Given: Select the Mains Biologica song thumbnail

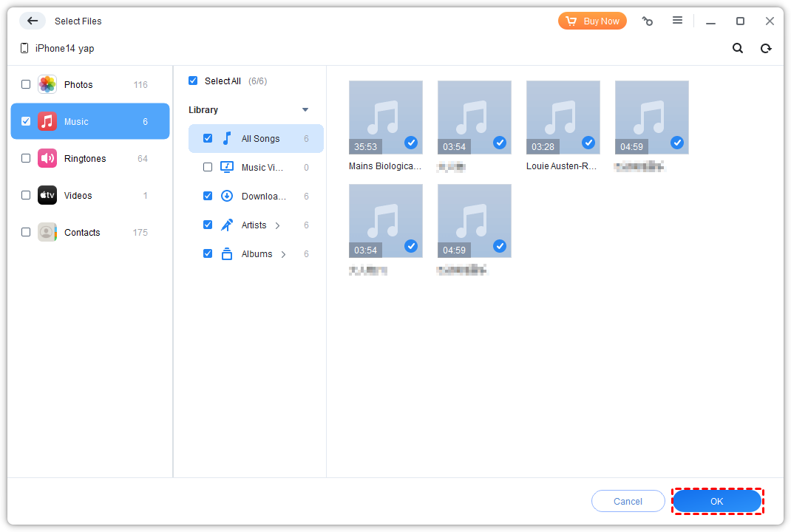Looking at the screenshot, I should 385,117.
